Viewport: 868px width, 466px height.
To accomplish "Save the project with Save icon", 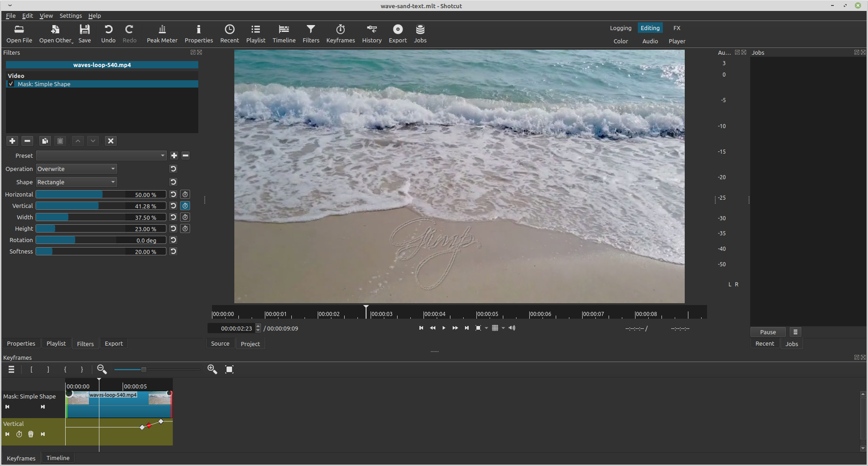I will (84, 34).
